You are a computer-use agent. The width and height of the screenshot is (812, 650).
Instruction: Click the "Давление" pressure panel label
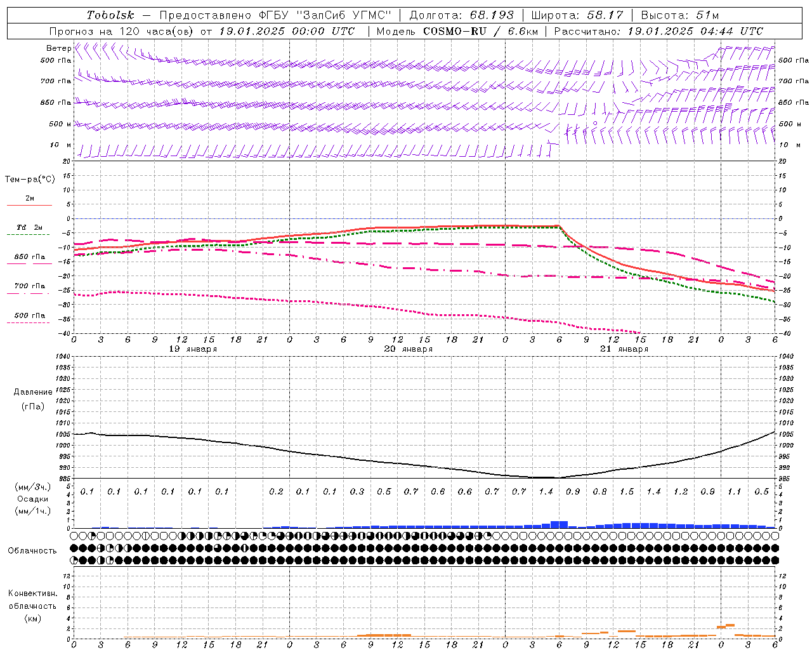tap(33, 392)
